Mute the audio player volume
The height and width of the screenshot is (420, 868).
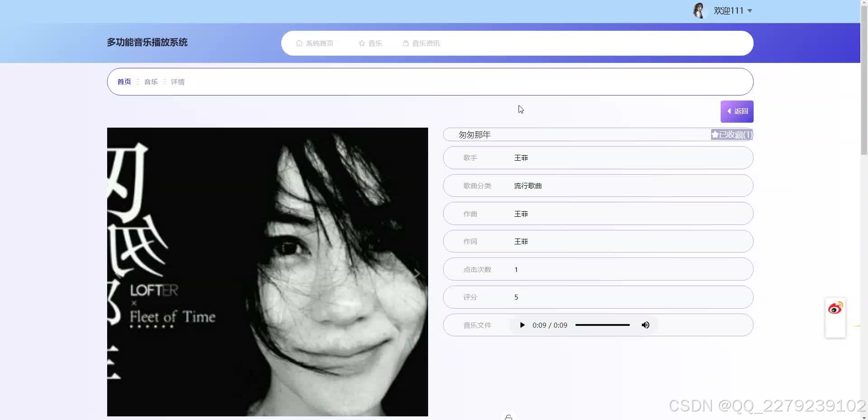tap(646, 325)
